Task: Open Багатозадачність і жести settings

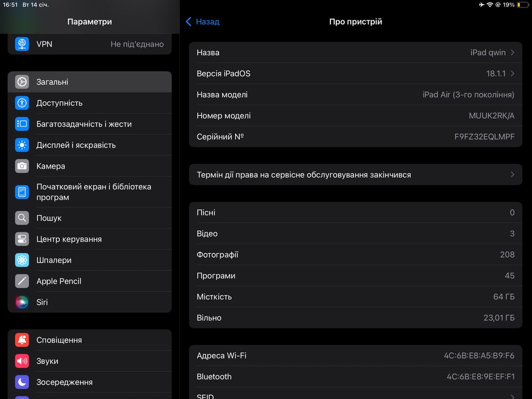Action: (89, 124)
